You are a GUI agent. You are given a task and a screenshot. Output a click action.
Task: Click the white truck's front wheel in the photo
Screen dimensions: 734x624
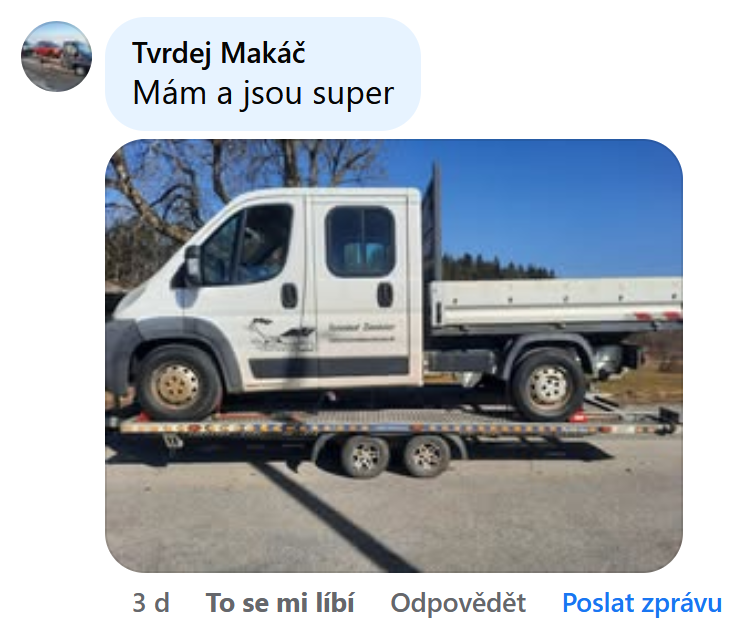point(178,384)
